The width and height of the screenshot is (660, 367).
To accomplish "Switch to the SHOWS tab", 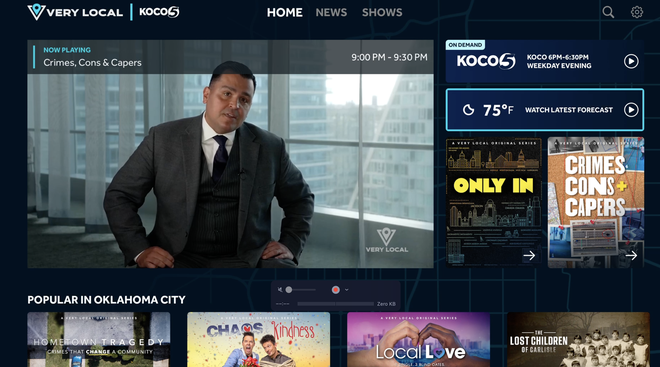I will 382,12.
